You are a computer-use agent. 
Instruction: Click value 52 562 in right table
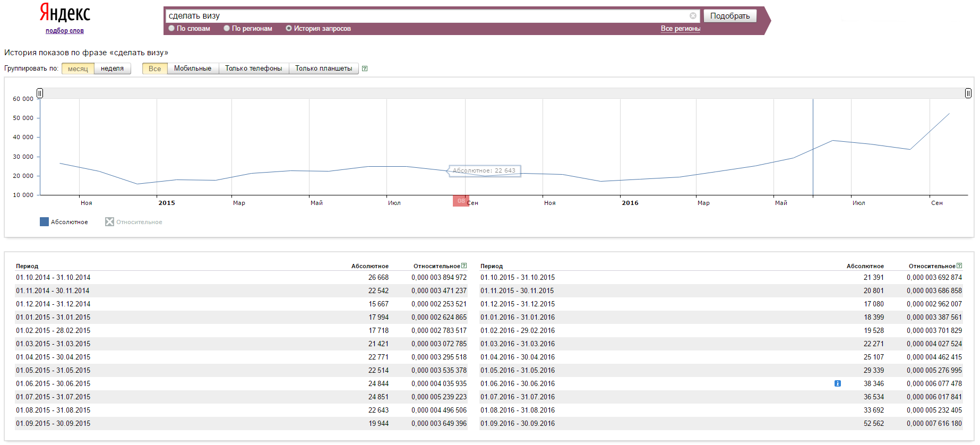[x=874, y=423]
